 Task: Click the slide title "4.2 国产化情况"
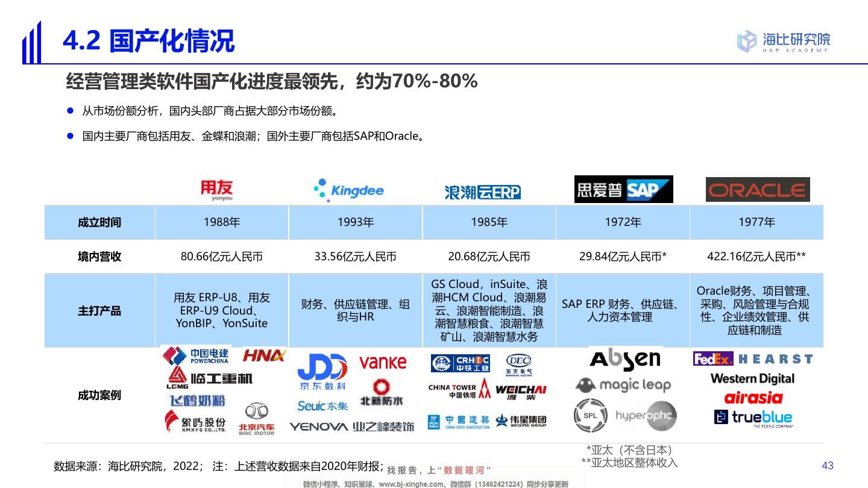click(x=148, y=41)
